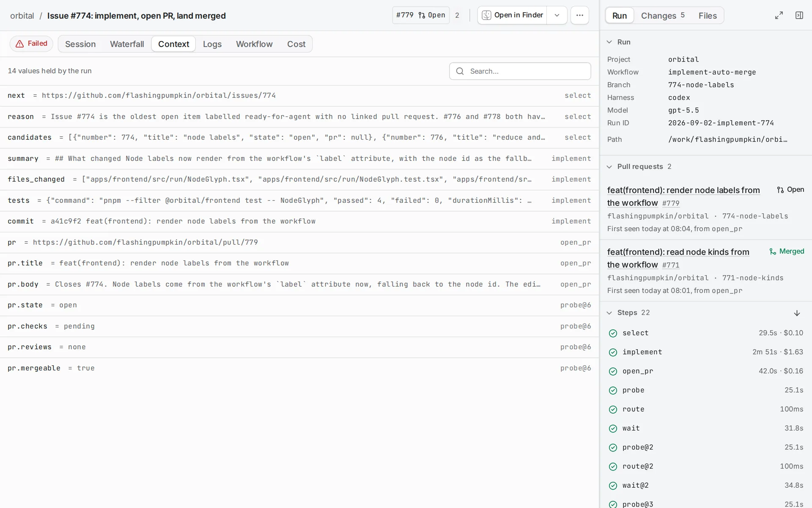Collapse the Run section chevron
Screen dimensions: 812x508
point(609,42)
